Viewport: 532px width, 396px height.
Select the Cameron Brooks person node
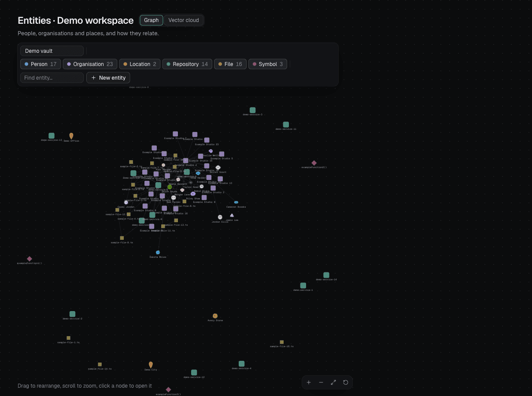point(236,202)
